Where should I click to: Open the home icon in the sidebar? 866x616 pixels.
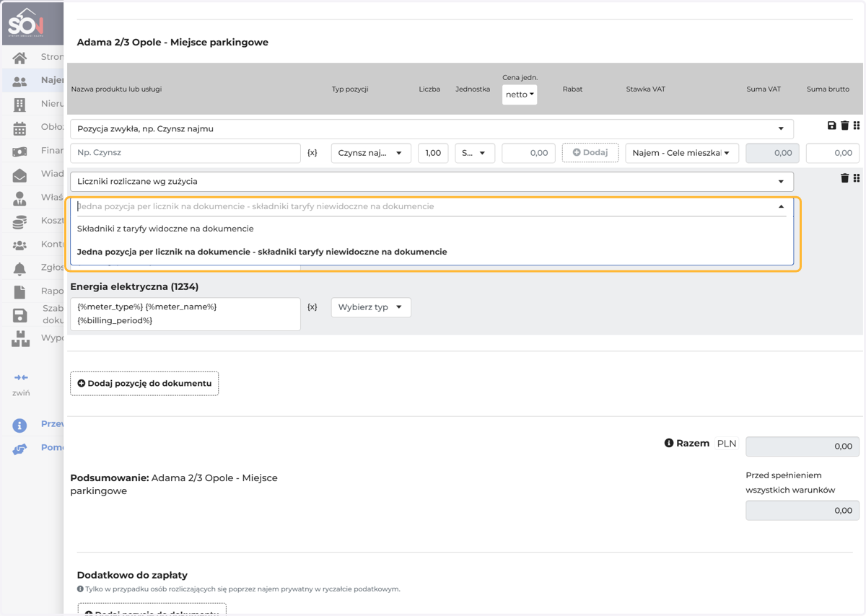click(19, 58)
